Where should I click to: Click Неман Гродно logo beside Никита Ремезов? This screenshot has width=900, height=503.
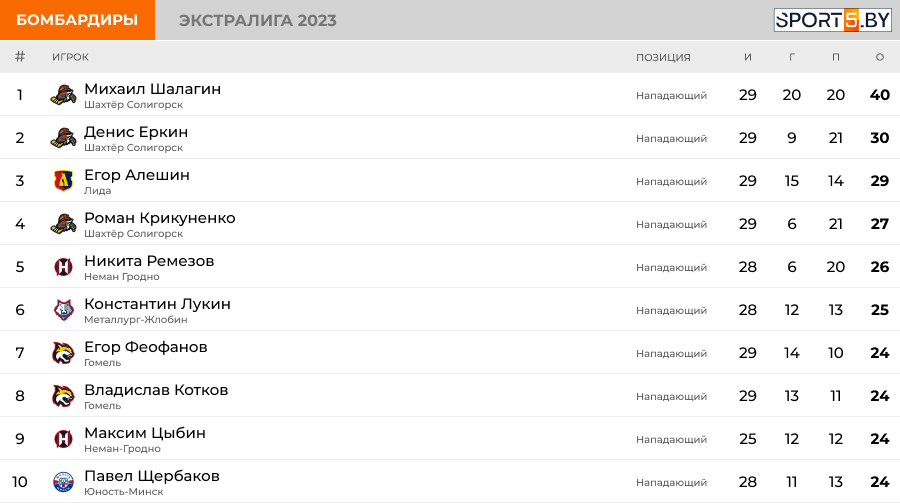coord(63,267)
